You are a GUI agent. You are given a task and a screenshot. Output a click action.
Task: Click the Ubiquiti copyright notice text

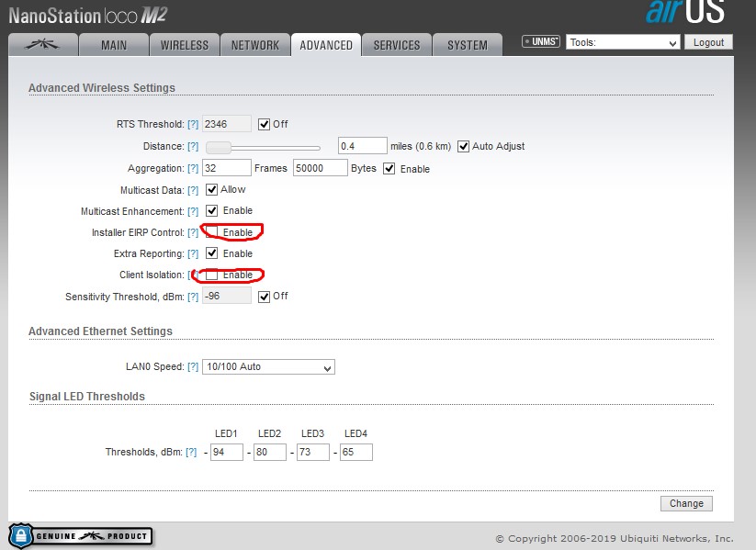pos(615,538)
